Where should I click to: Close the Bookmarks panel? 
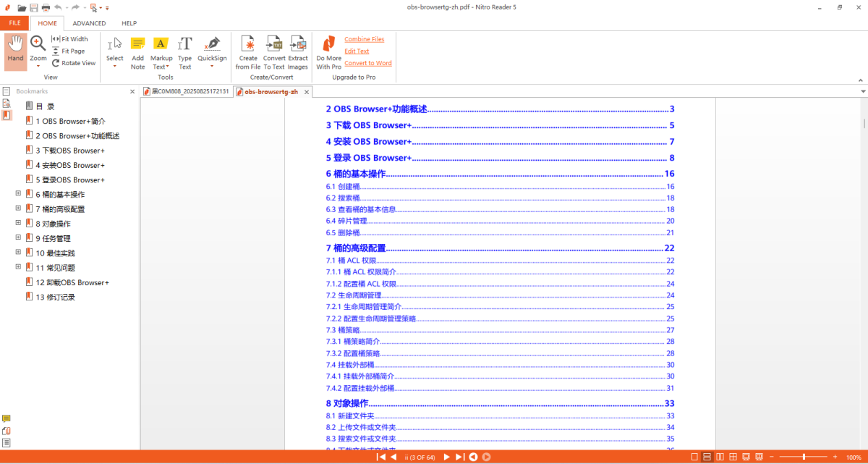click(x=132, y=92)
